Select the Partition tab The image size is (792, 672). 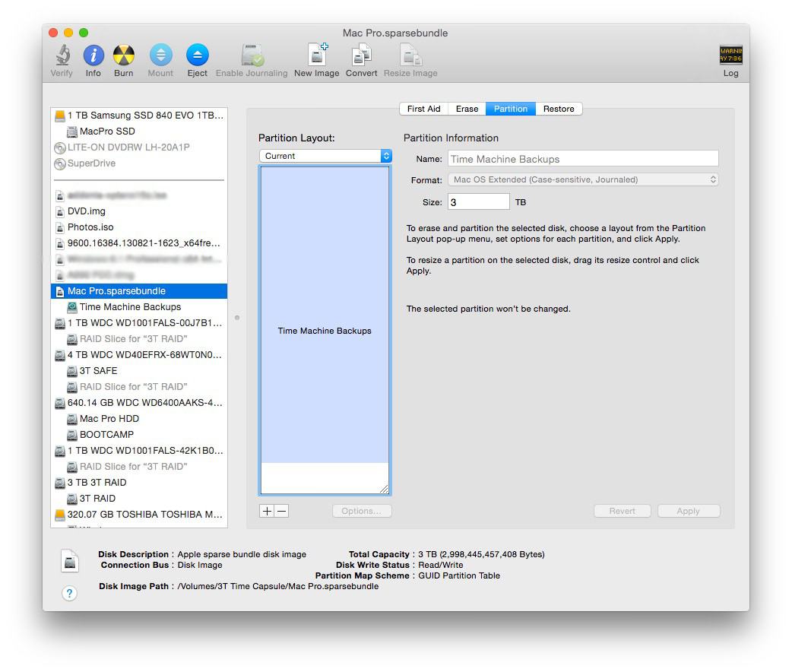tap(511, 109)
